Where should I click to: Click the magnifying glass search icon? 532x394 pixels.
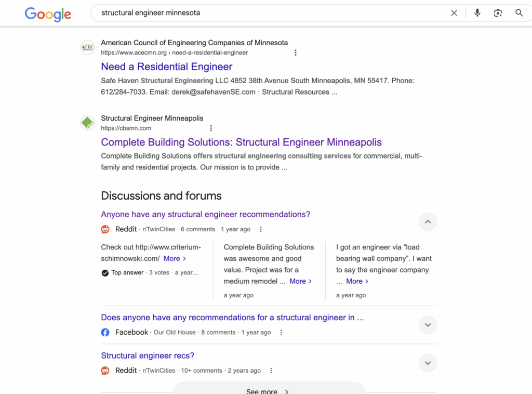519,13
